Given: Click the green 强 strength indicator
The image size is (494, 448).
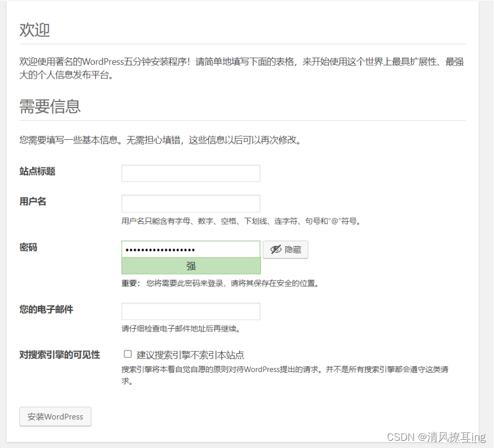Looking at the screenshot, I should click(191, 266).
